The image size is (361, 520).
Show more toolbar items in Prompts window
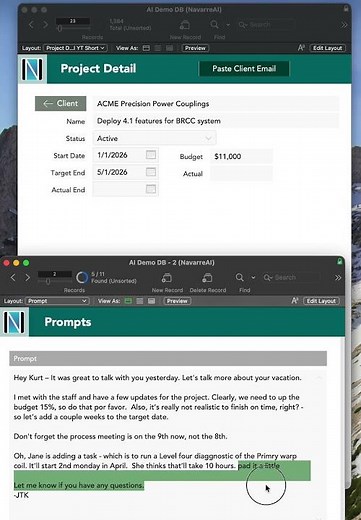338,278
